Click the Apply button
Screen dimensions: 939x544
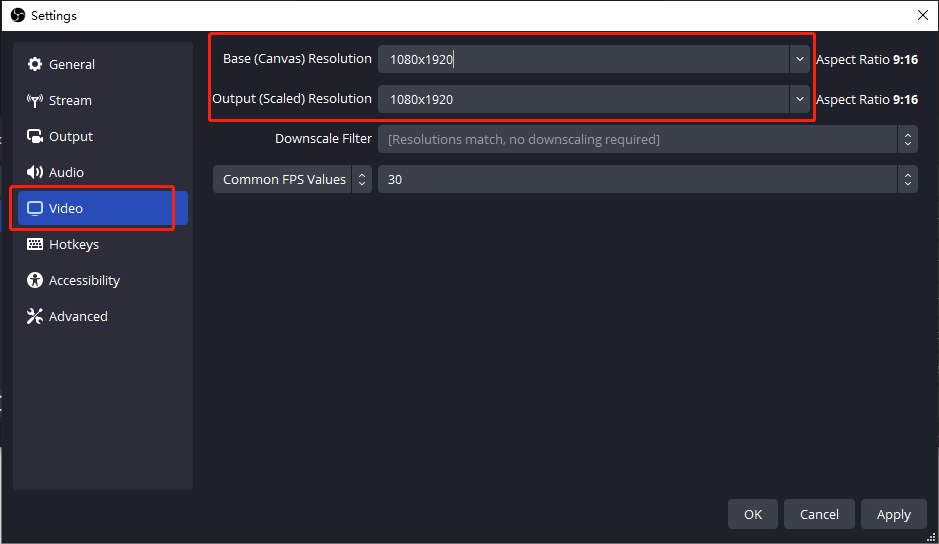893,514
